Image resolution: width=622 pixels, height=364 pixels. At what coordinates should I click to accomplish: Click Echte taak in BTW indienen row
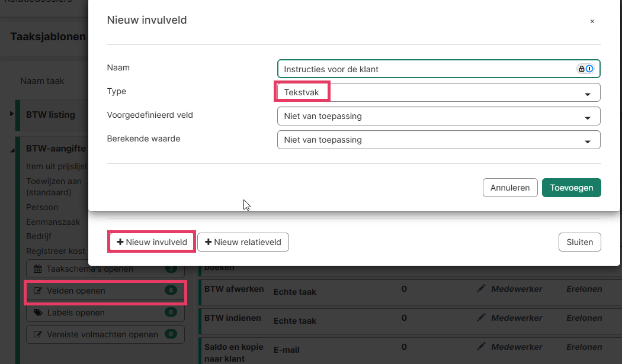[295, 321]
